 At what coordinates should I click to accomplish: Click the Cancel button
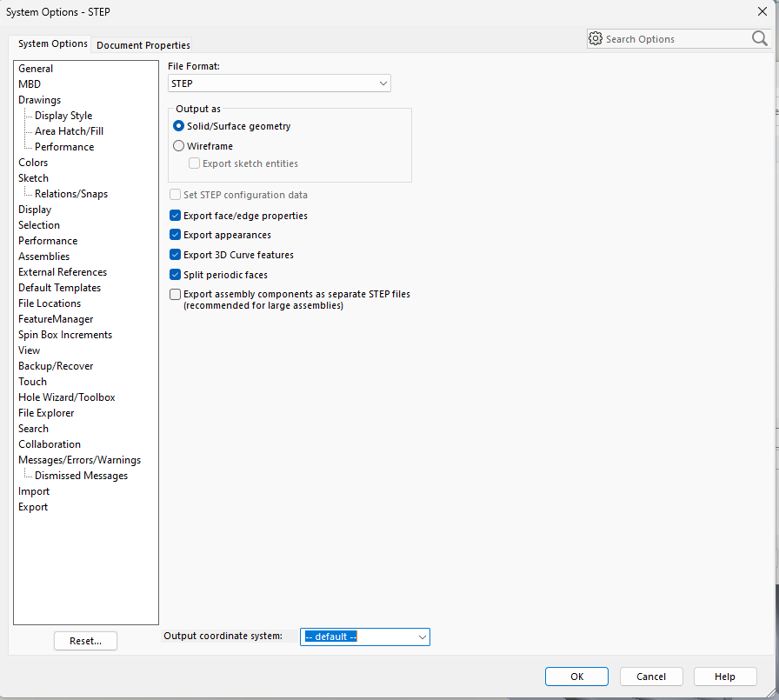pos(651,677)
